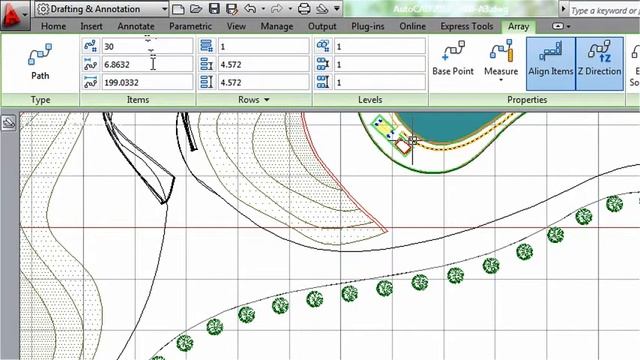Image resolution: width=640 pixels, height=360 pixels.
Task: Click the Items panel title
Action: tap(138, 100)
